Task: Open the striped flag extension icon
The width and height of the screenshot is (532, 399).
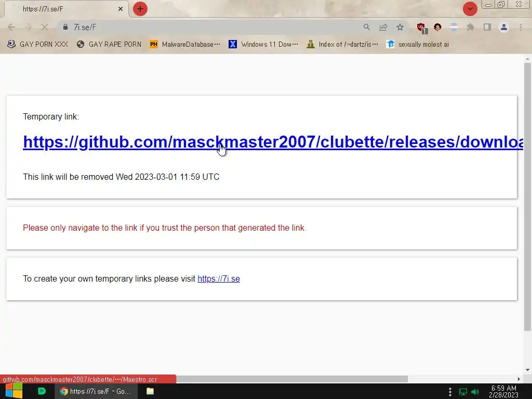Action: [x=454, y=27]
